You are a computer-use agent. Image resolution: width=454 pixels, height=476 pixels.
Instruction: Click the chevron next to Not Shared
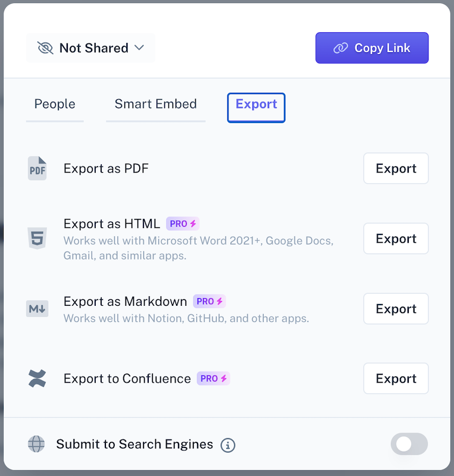[139, 48]
